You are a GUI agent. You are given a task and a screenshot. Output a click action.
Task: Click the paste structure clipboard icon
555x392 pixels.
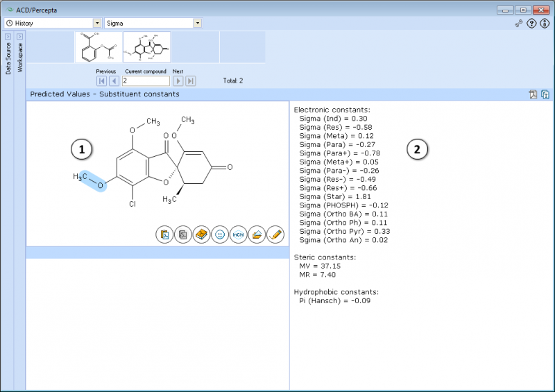(164, 235)
